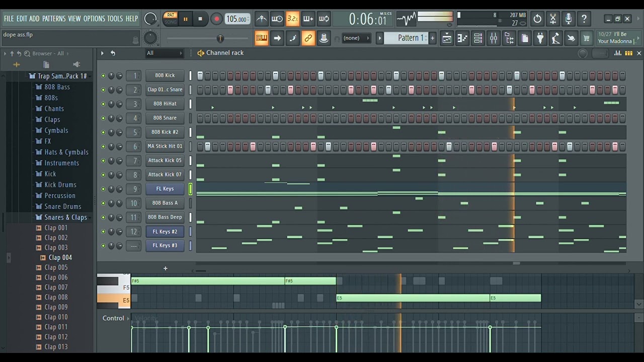Open the snap (none) dropdown

[x=356, y=38]
